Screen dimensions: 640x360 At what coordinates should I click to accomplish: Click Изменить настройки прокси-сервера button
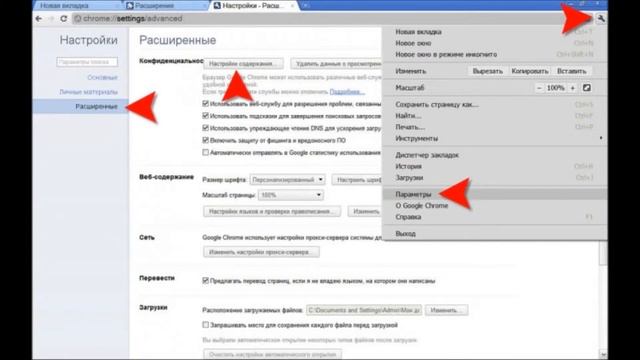[x=261, y=252]
